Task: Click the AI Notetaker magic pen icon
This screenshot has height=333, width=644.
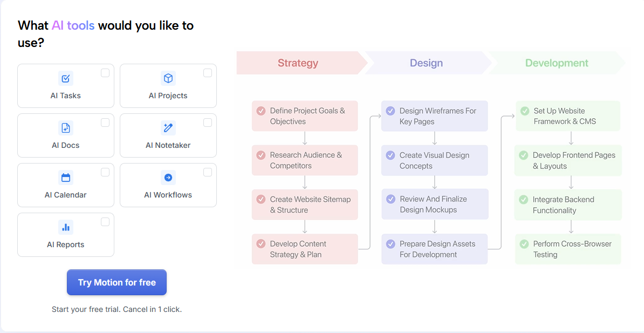Action: pyautogui.click(x=168, y=128)
